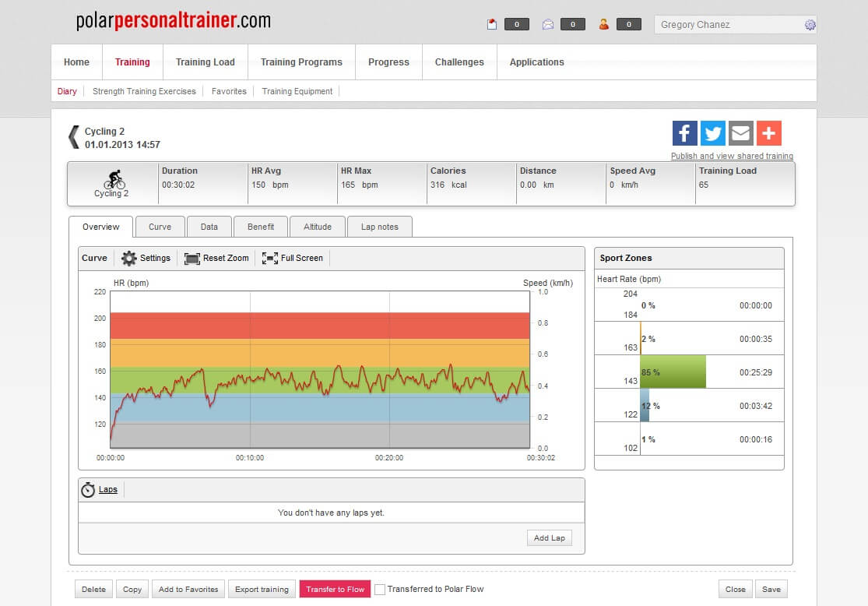The width and height of the screenshot is (868, 606).
Task: Open account settings gear next to Gregory Chanez
Action: point(810,25)
